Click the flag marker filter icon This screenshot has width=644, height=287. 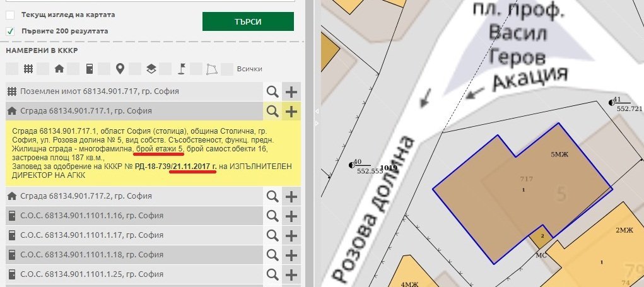(182, 69)
